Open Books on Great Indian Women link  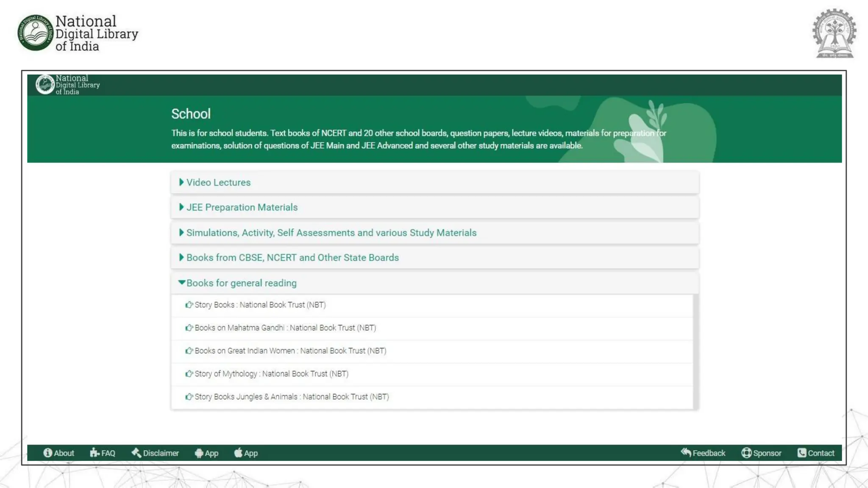point(290,351)
